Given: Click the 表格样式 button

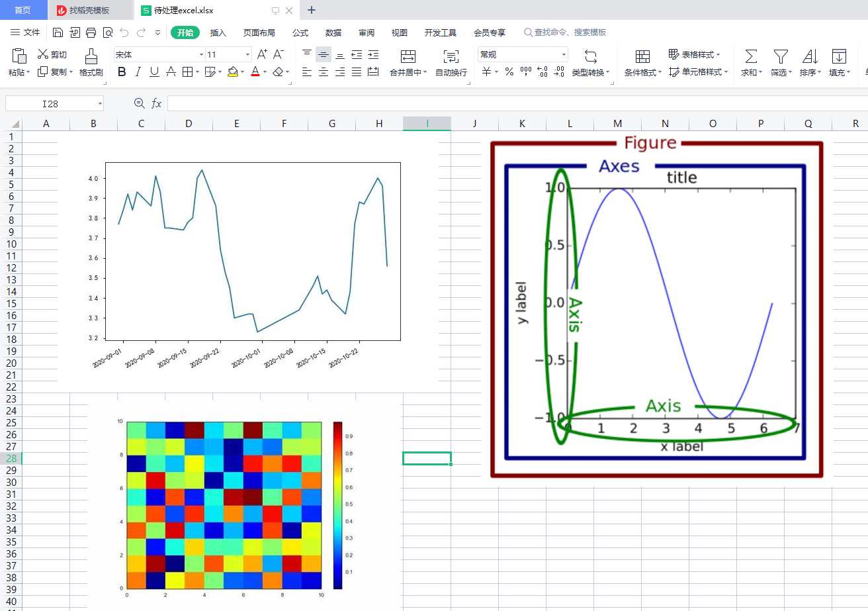Looking at the screenshot, I should pos(693,54).
